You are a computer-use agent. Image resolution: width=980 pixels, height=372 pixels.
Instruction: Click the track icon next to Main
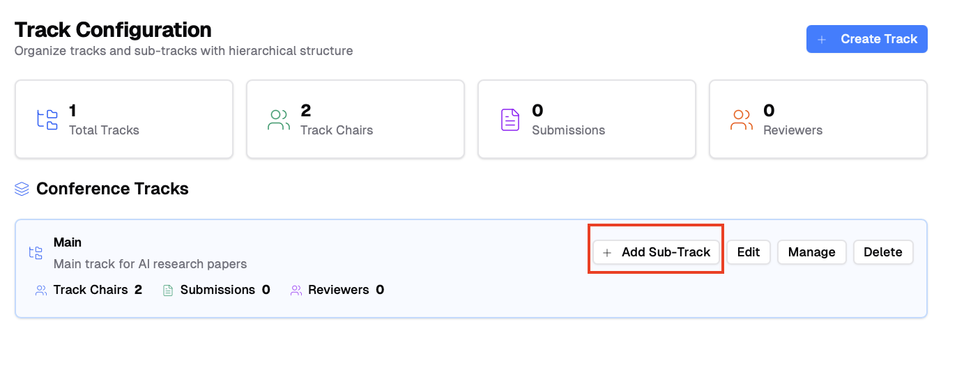(x=36, y=253)
